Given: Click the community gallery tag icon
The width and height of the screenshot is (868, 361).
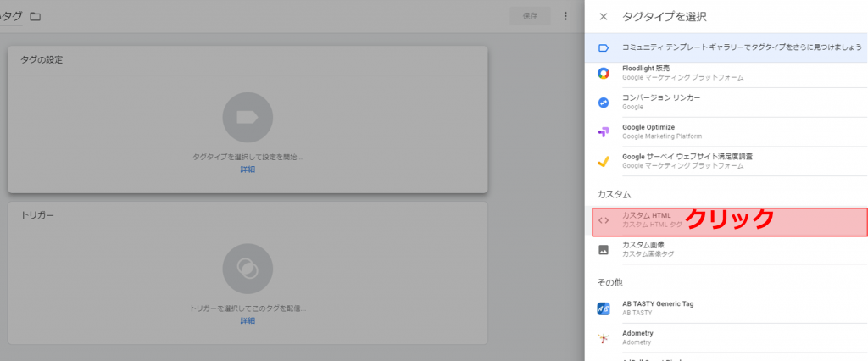Looking at the screenshot, I should 604,48.
